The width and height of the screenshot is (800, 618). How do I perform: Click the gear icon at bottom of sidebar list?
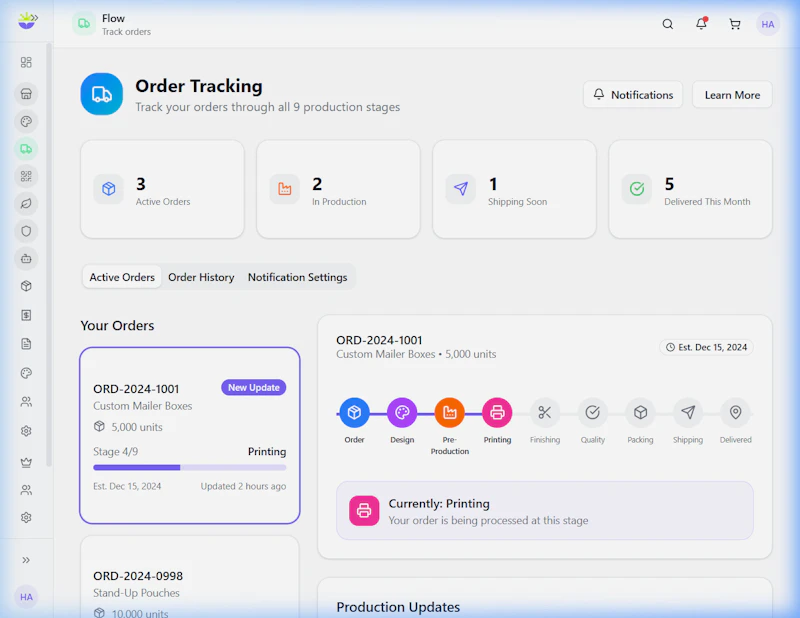(x=26, y=517)
